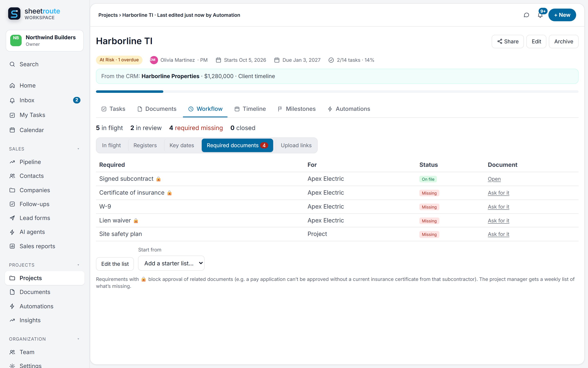588x368 pixels.
Task: Open the Add a starter list dropdown
Action: pos(171,263)
